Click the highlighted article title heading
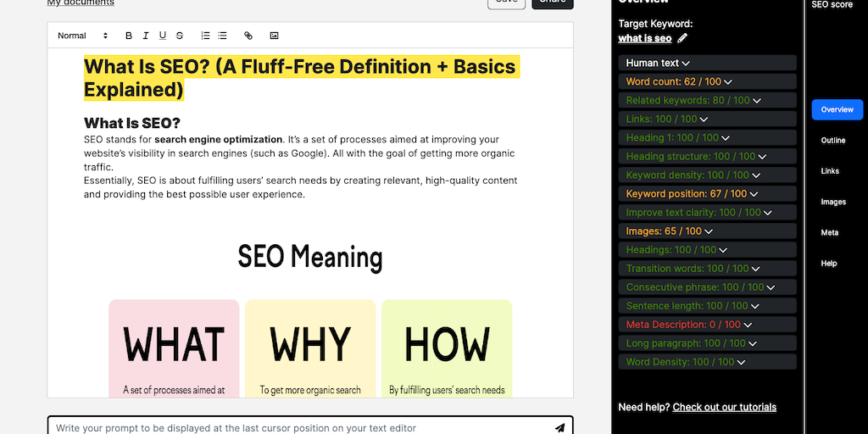 click(x=302, y=77)
